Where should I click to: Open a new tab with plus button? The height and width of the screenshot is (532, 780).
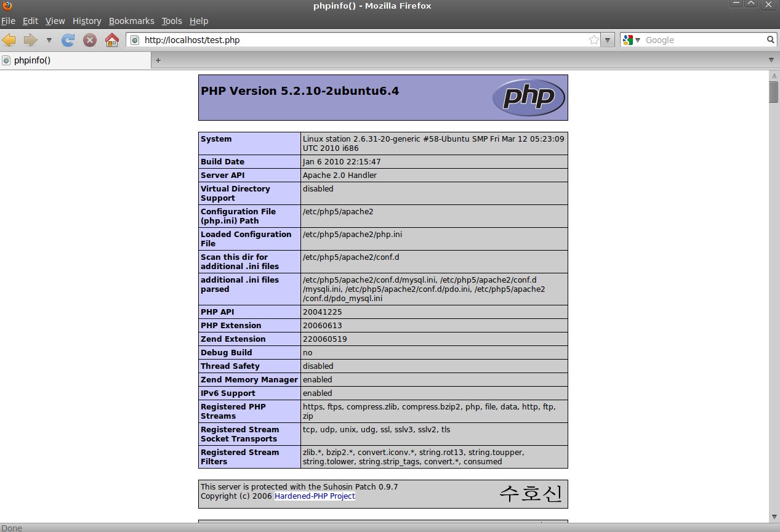pos(158,60)
